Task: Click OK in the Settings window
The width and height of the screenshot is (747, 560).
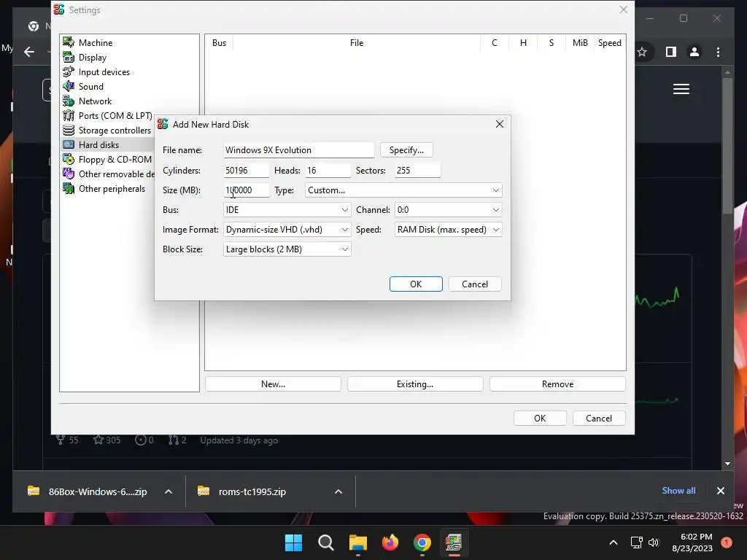Action: click(x=540, y=418)
